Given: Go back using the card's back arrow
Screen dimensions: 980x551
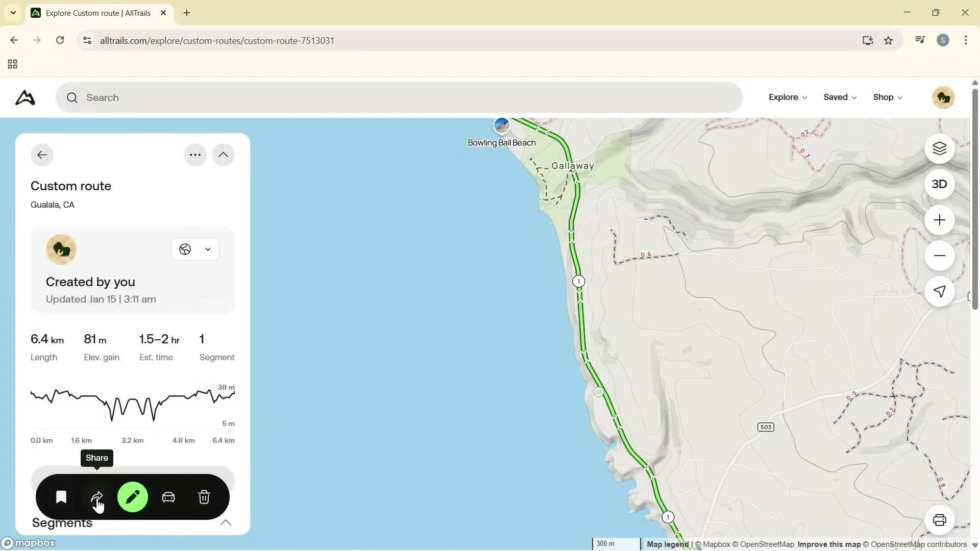Looking at the screenshot, I should tap(42, 155).
